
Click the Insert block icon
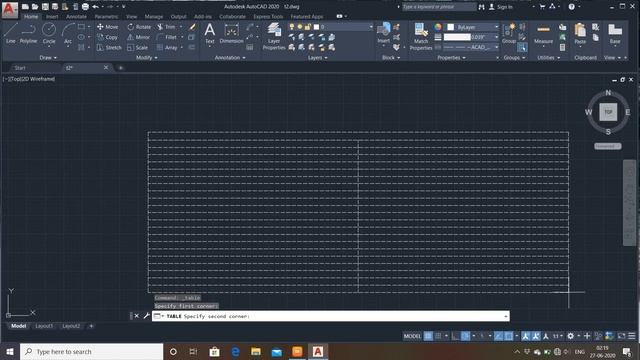[x=384, y=33]
